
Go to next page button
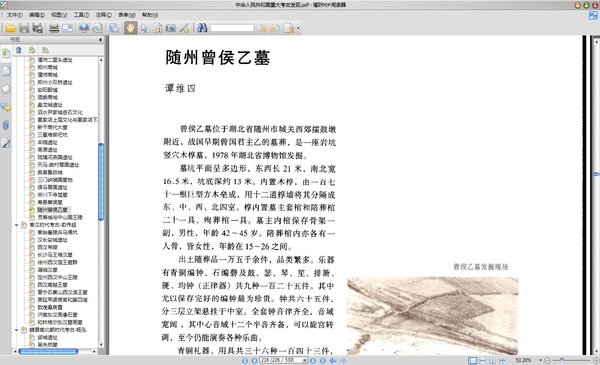(313, 360)
